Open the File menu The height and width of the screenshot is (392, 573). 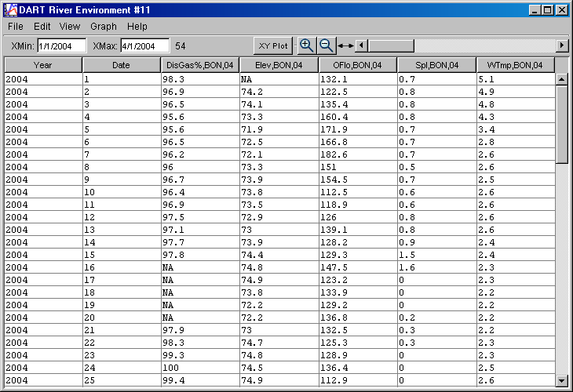(16, 27)
